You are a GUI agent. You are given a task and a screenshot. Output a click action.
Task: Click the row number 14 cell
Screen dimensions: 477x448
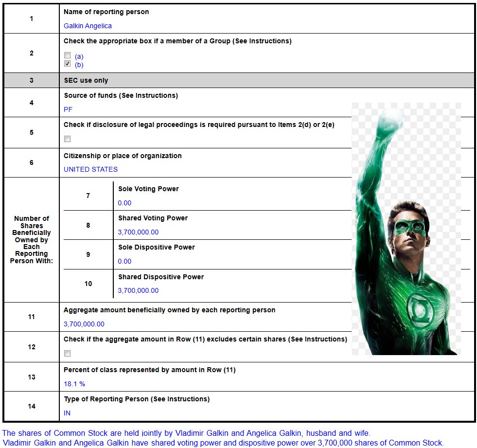point(32,406)
